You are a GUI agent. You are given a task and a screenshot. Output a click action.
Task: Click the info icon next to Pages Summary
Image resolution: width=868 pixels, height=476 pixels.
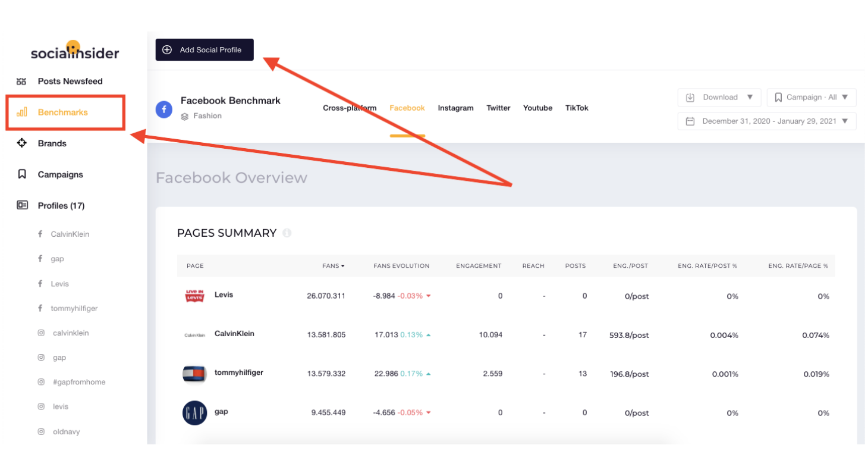pyautogui.click(x=287, y=233)
